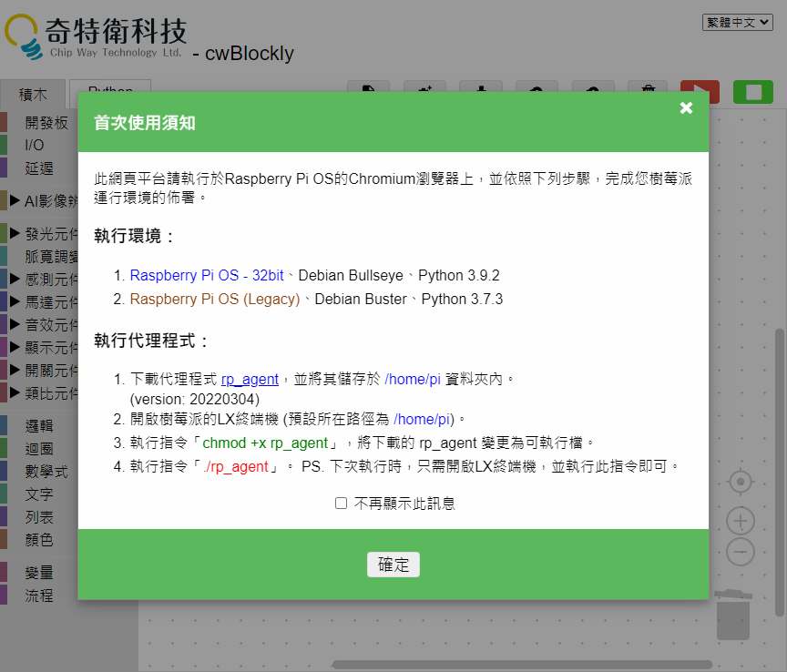Click the 確定 confirmation button
Image resolution: width=787 pixels, height=672 pixels.
tap(393, 564)
